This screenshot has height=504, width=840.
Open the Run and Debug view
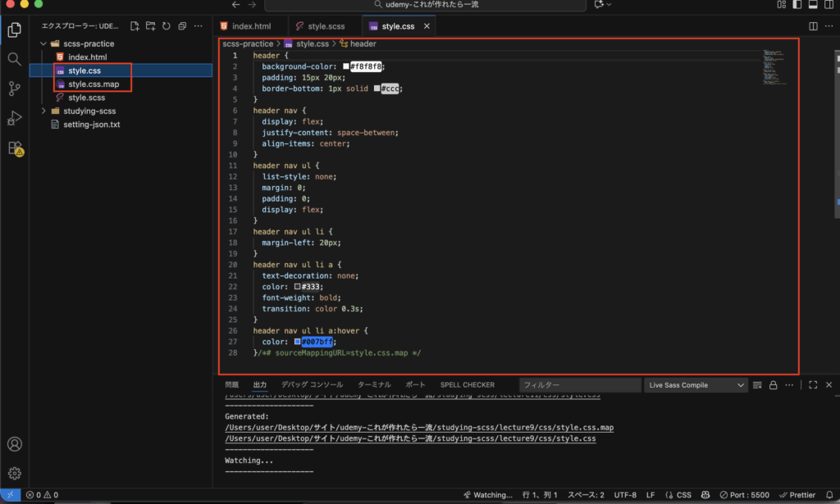tap(14, 119)
